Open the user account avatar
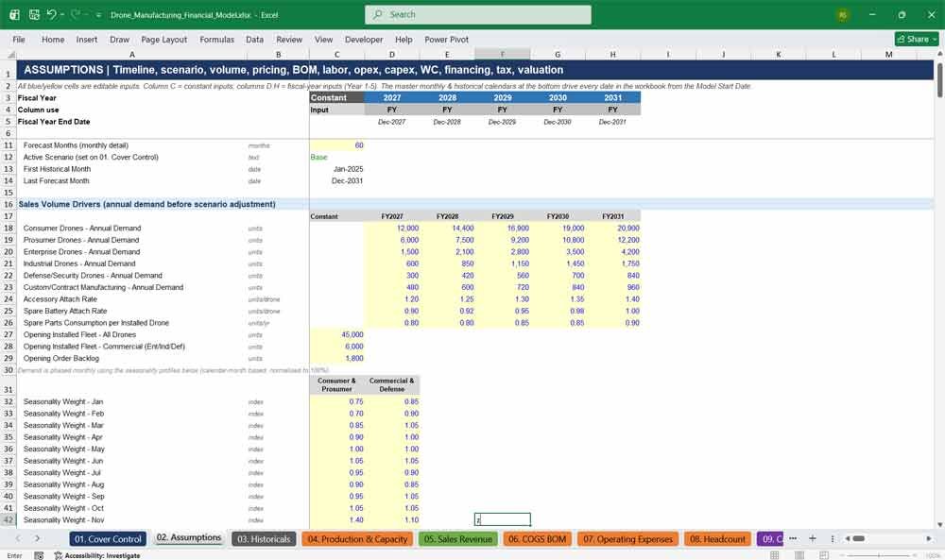 [843, 15]
